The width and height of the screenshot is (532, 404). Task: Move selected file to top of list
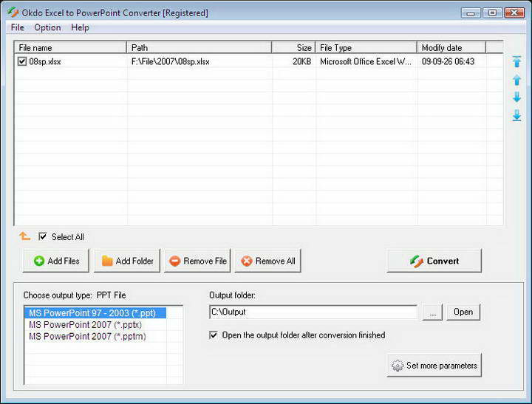[x=516, y=61]
